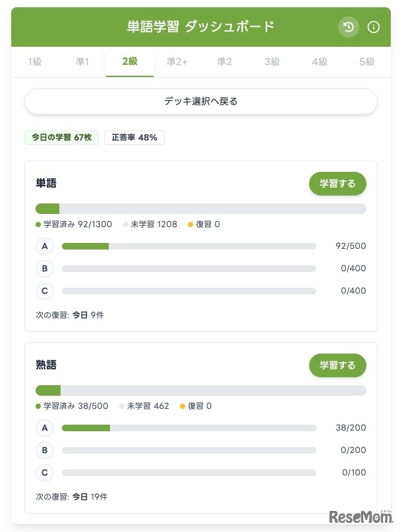Click the info circle icon
Viewport: 402px width, 532px height.
click(374, 27)
